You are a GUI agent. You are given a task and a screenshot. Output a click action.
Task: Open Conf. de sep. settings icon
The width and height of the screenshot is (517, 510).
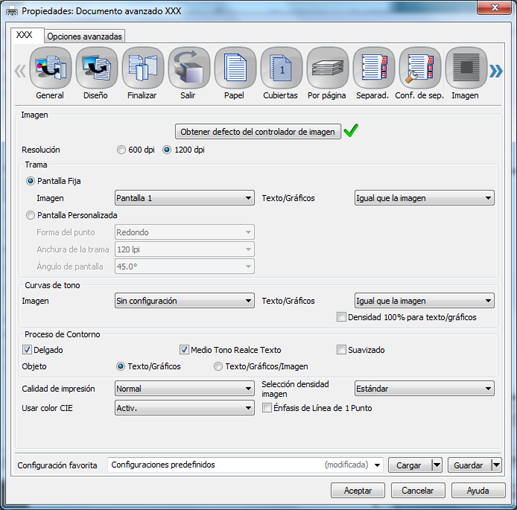point(420,68)
